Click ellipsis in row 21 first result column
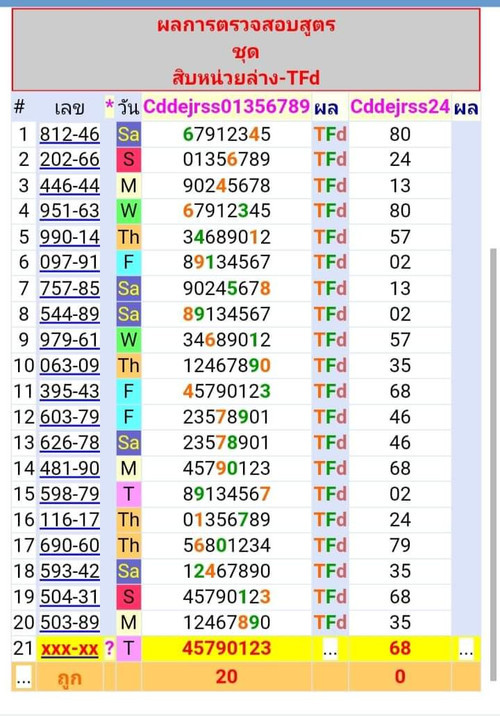The image size is (500, 716). point(330,649)
